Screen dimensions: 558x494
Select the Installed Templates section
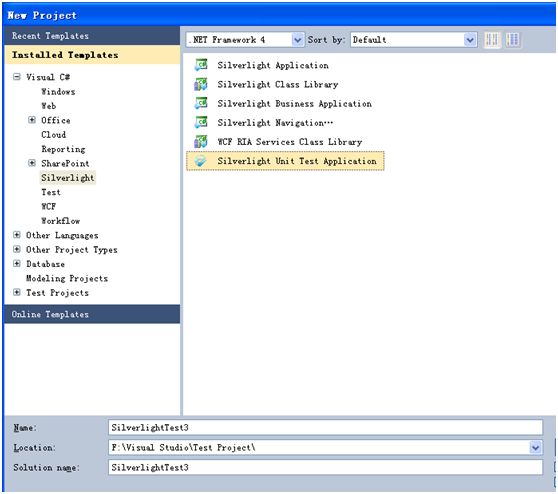tap(92, 55)
